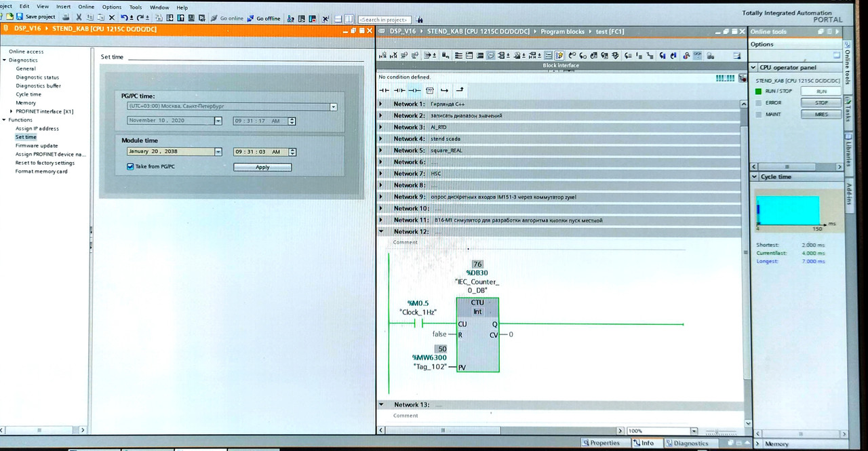Collapse Network 12

tap(381, 232)
